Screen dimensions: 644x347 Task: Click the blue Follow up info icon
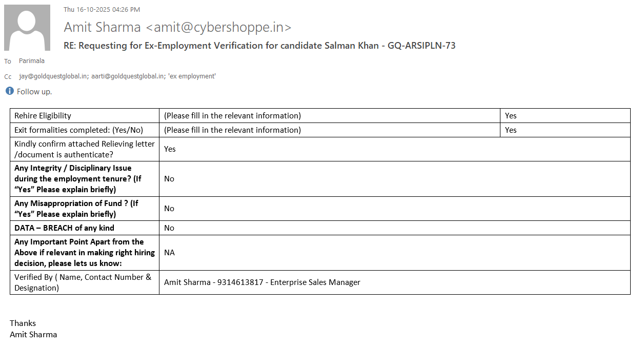coord(9,91)
